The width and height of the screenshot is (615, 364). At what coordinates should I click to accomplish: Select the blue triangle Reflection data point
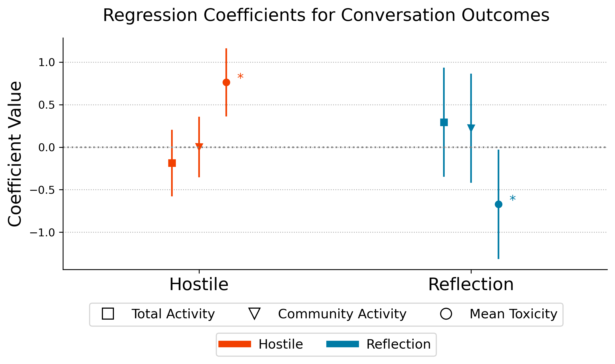[x=471, y=128]
